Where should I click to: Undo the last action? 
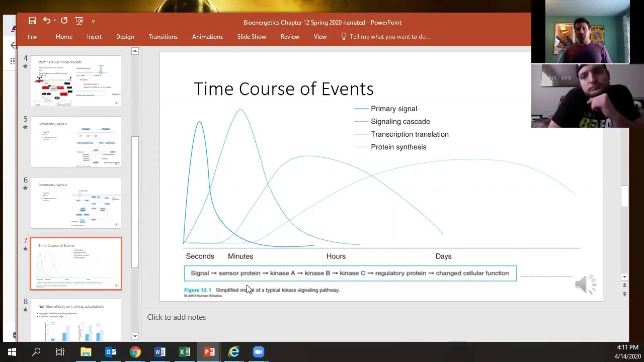[46, 21]
